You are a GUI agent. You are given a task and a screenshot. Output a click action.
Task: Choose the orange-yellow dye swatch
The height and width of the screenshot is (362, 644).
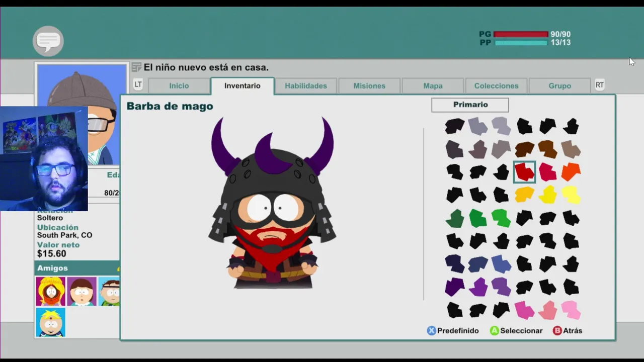point(524,195)
